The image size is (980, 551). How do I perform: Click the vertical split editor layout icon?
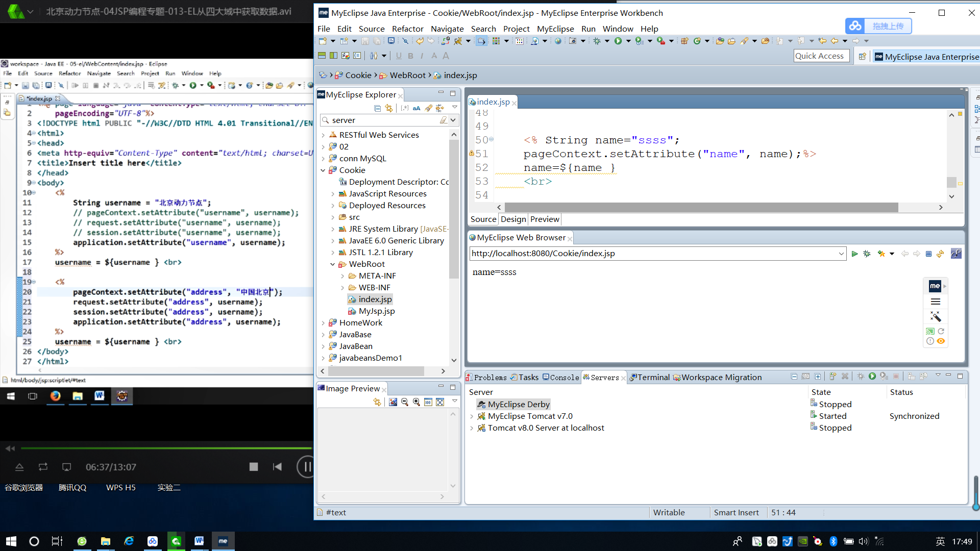point(333,56)
